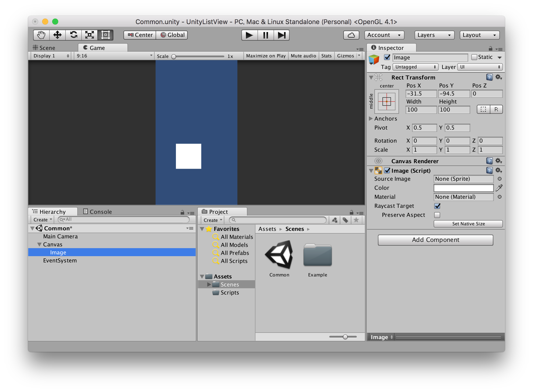Screen dimensions: 533x392
Task: Open the Layers dropdown
Action: point(434,35)
